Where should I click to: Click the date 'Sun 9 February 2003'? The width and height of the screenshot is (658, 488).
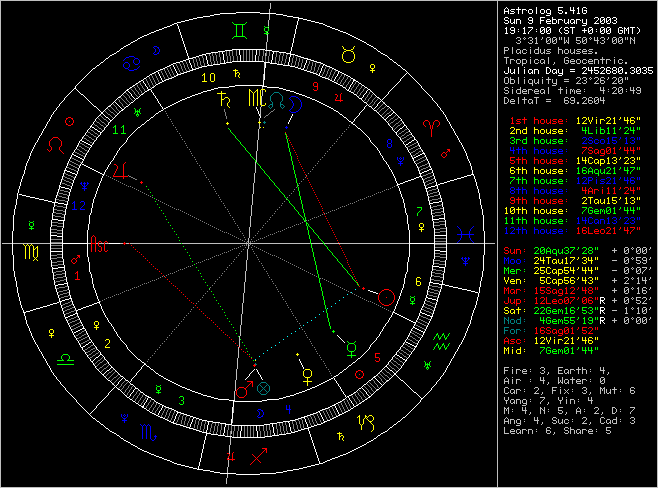coord(560,21)
